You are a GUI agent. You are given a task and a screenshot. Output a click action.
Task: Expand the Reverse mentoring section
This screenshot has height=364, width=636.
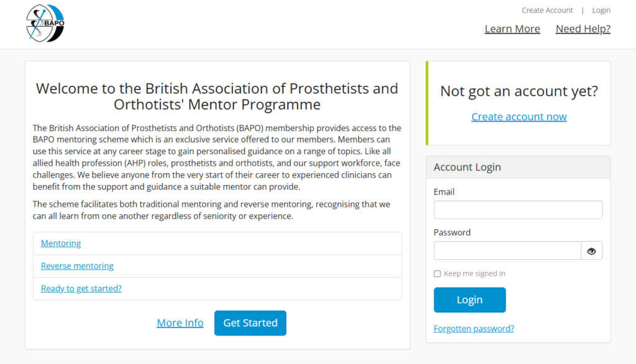click(x=77, y=266)
